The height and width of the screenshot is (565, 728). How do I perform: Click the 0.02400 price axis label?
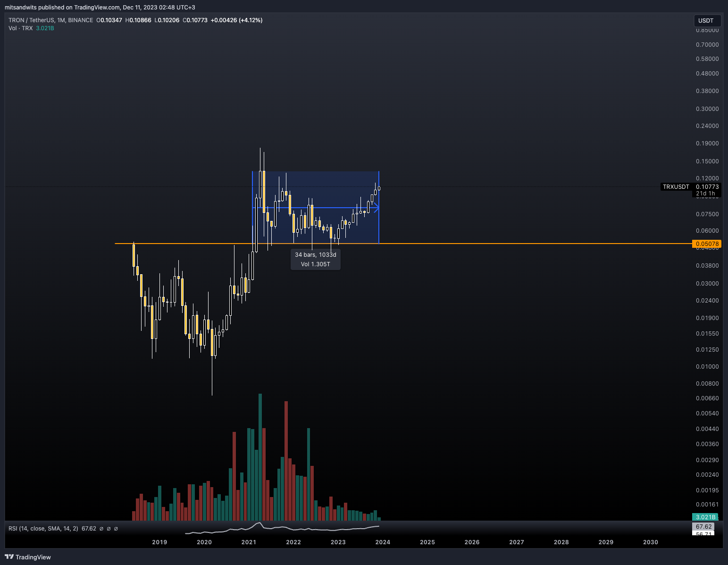click(x=707, y=301)
